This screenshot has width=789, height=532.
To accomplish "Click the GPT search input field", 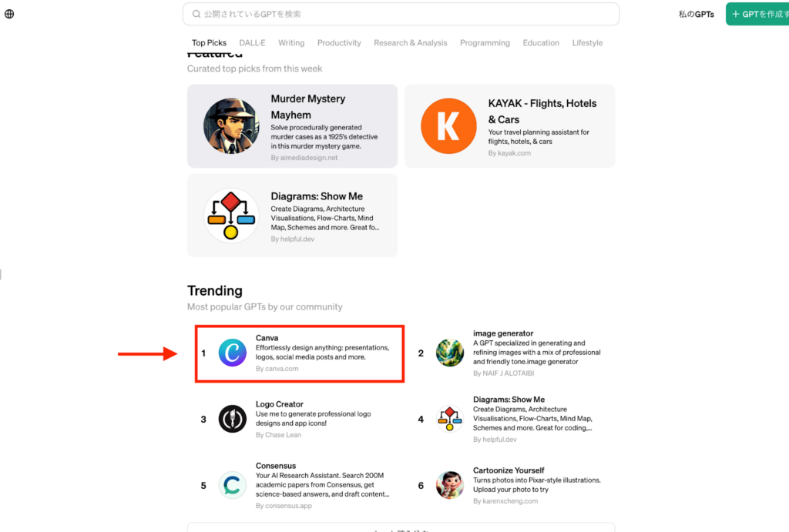I will pyautogui.click(x=401, y=14).
